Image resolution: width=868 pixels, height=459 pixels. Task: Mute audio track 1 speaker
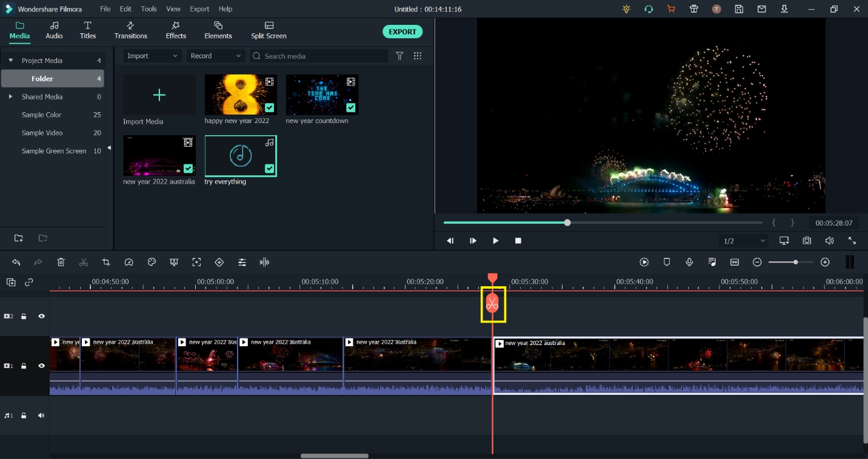click(41, 416)
